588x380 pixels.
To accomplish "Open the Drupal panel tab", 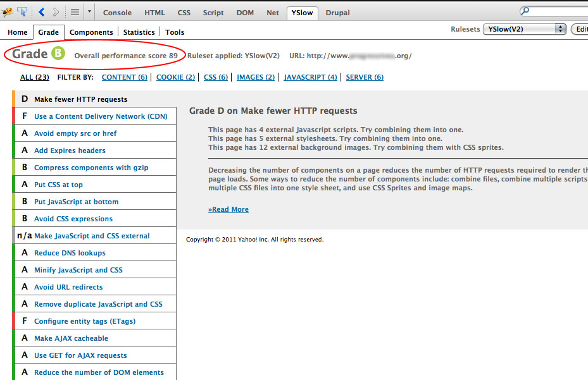I will coord(337,13).
